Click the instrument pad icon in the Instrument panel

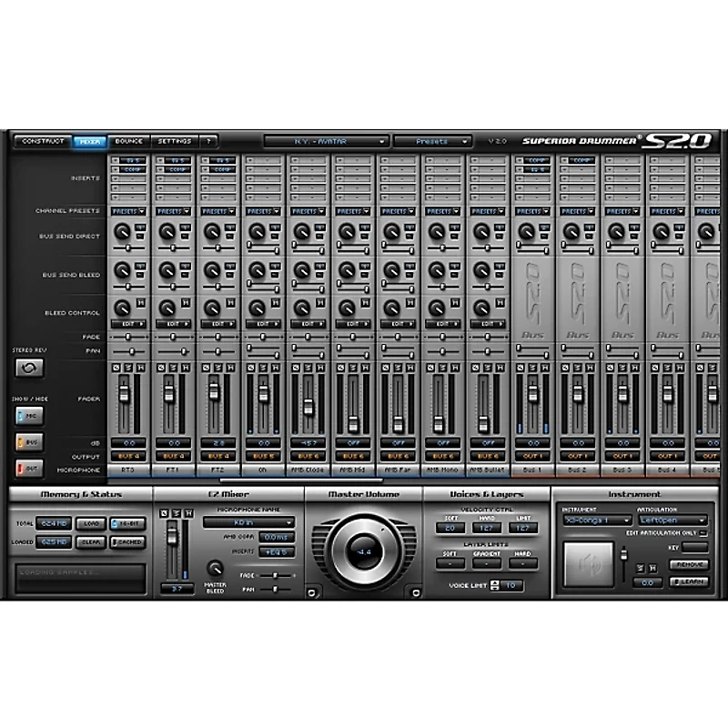coord(591,564)
